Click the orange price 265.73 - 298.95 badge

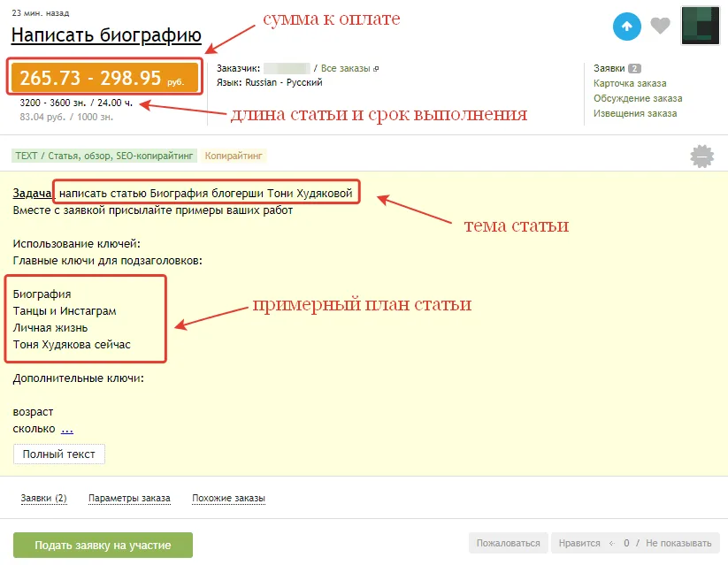click(103, 78)
